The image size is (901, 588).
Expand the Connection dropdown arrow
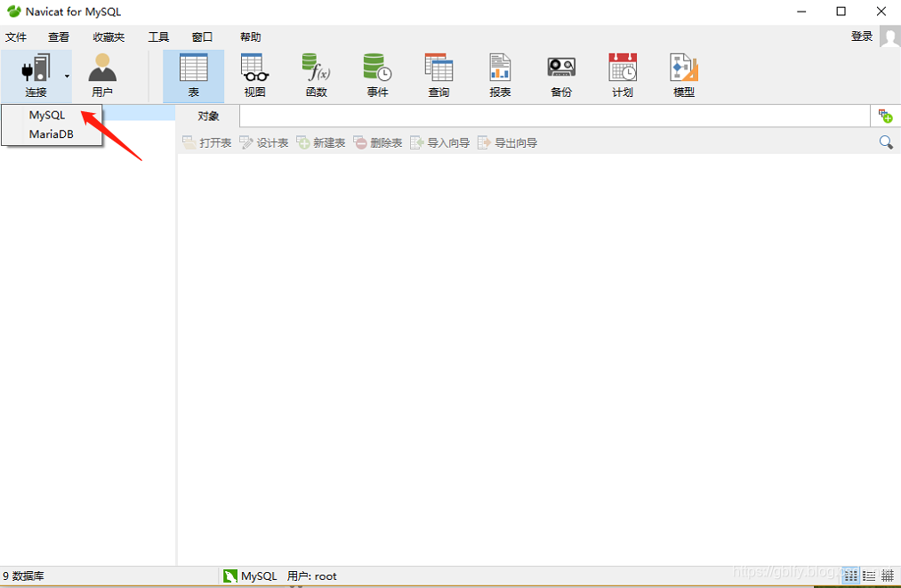pos(67,76)
